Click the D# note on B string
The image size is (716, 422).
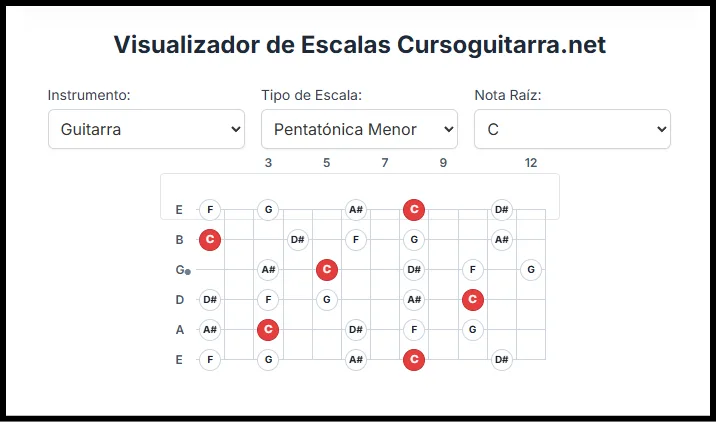coord(297,240)
